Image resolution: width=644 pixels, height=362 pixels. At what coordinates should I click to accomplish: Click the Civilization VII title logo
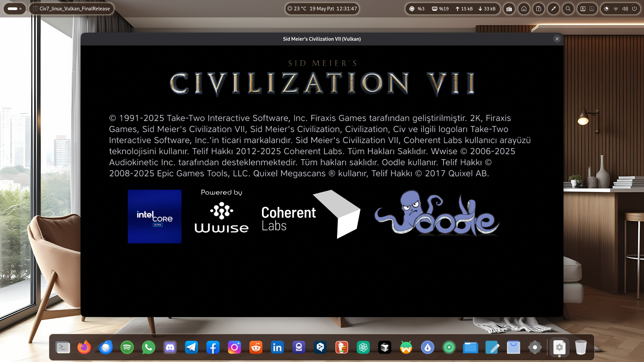pos(322,78)
